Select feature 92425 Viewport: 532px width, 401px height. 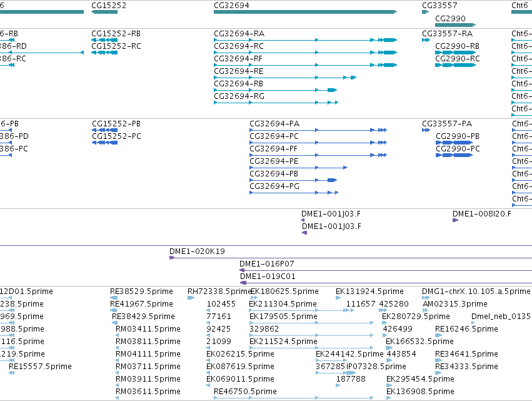[219, 329]
